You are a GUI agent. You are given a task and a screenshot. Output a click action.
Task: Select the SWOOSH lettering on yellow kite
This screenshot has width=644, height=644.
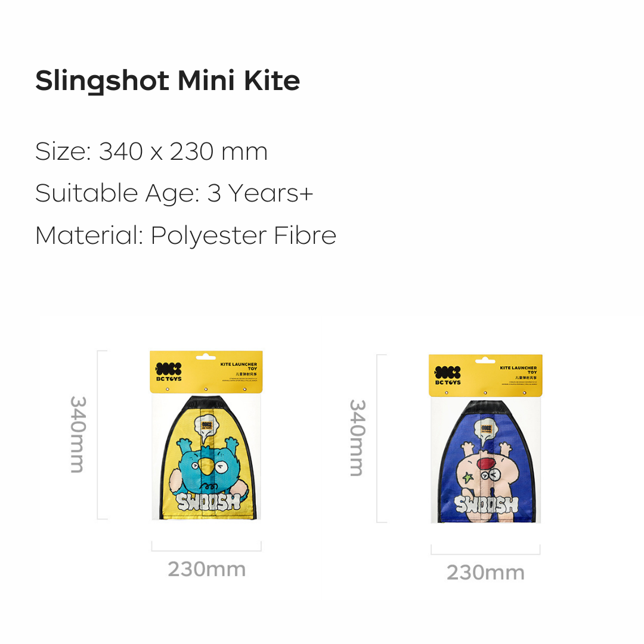[208, 501]
